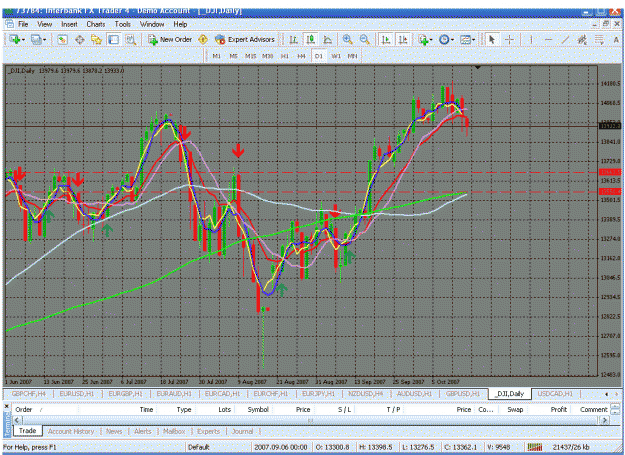Select the arrow cursor tool
625x455 pixels.
(491, 39)
